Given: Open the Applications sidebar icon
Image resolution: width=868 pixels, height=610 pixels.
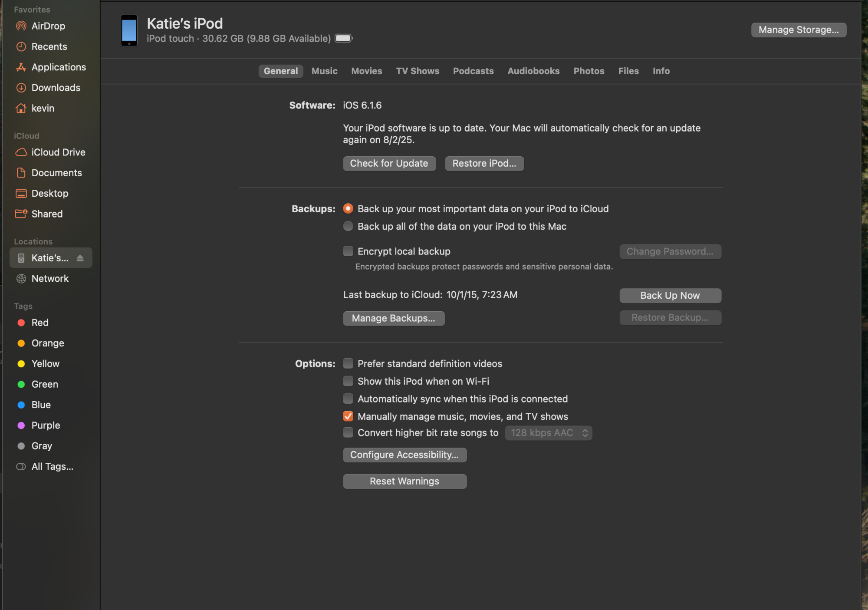Looking at the screenshot, I should (21, 67).
